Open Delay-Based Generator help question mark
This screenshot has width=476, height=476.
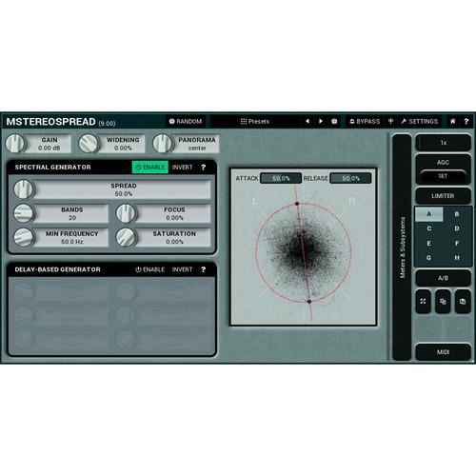pos(203,269)
